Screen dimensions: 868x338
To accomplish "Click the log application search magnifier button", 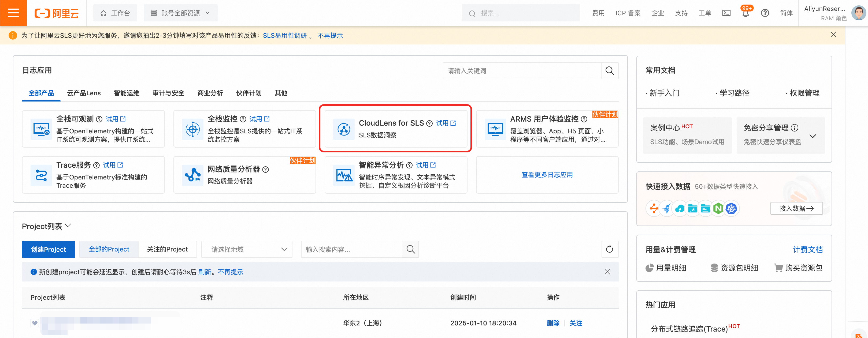I will pyautogui.click(x=610, y=71).
